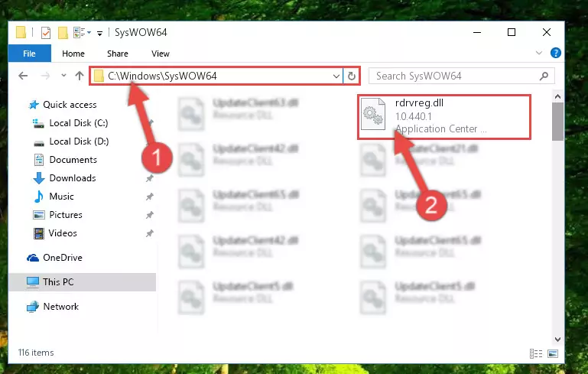Select Network in the navigation pane
Screen dimensions: 588x374
(60, 307)
